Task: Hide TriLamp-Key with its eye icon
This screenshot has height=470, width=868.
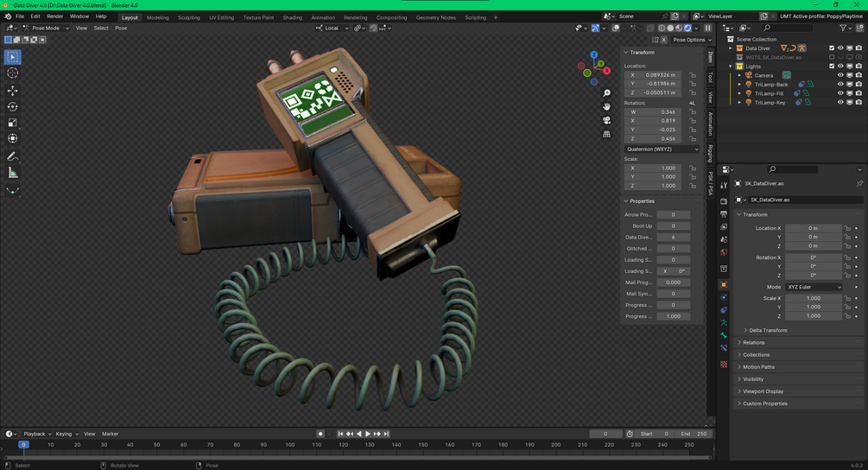Action: [x=840, y=103]
